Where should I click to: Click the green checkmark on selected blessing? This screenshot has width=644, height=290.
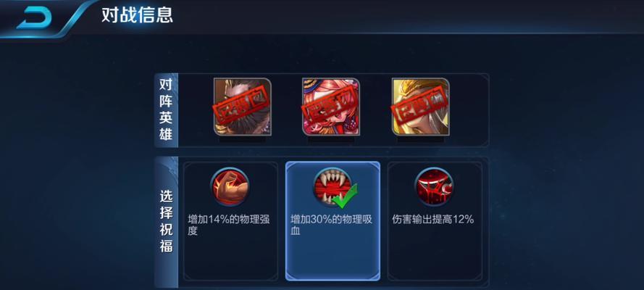[x=345, y=196]
